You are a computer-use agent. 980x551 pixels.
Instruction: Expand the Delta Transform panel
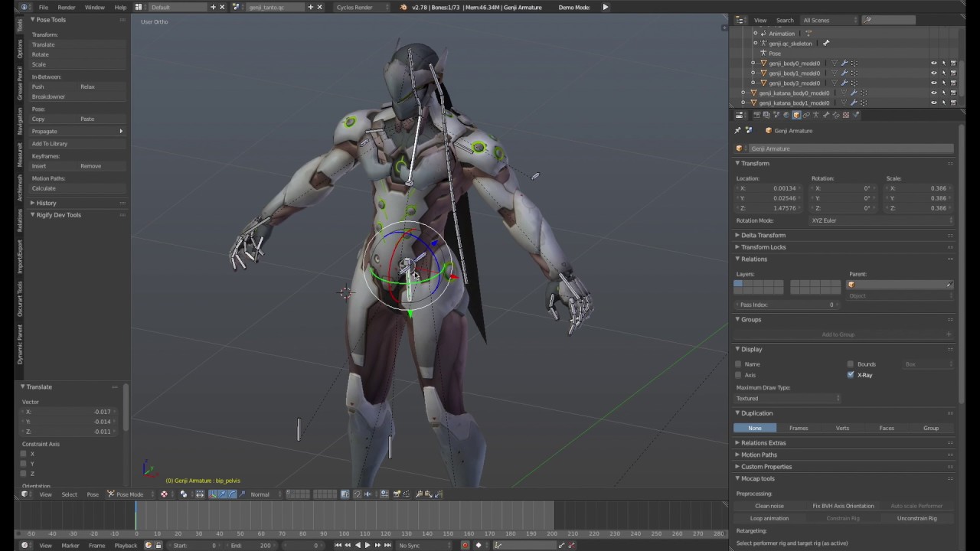pos(763,235)
